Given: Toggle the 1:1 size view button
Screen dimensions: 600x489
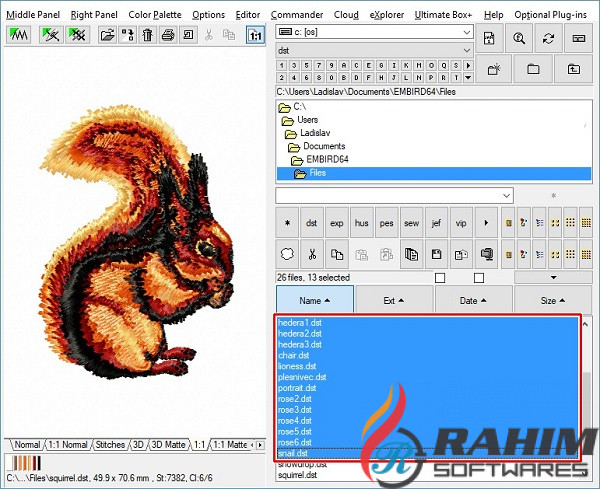Looking at the screenshot, I should pyautogui.click(x=255, y=35).
